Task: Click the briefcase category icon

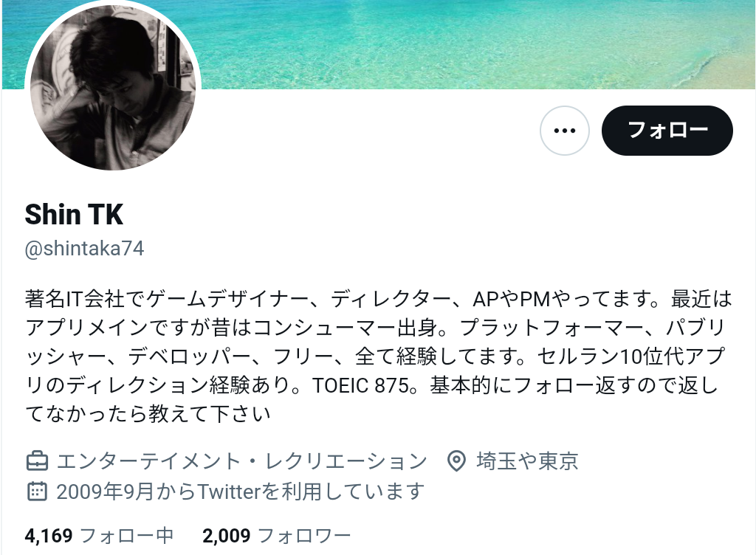Action: [x=37, y=461]
